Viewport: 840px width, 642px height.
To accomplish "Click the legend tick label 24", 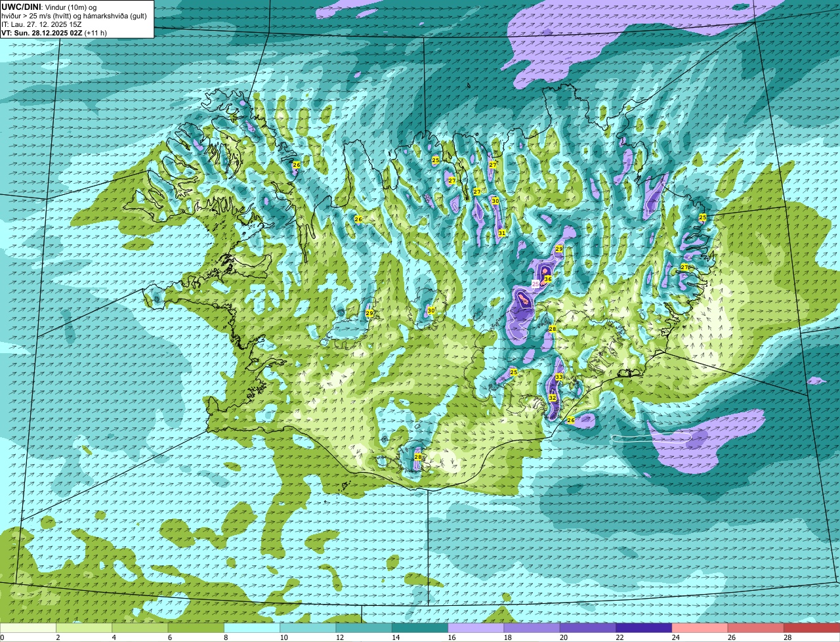I will point(675,637).
